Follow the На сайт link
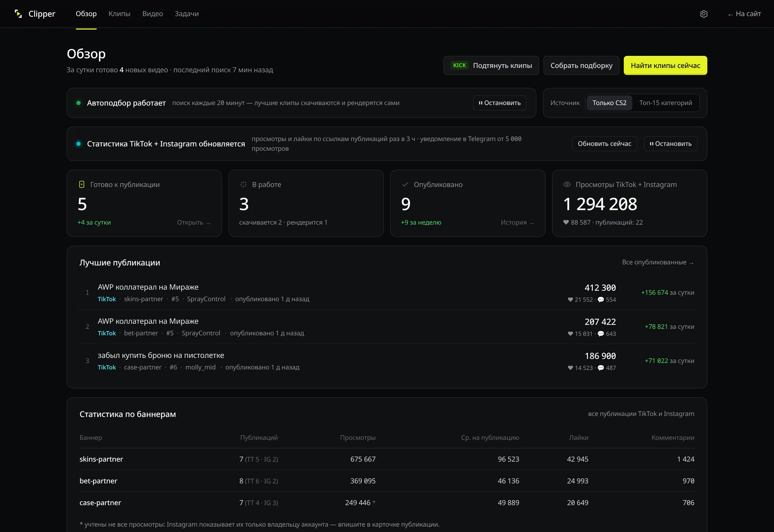 [x=744, y=14]
